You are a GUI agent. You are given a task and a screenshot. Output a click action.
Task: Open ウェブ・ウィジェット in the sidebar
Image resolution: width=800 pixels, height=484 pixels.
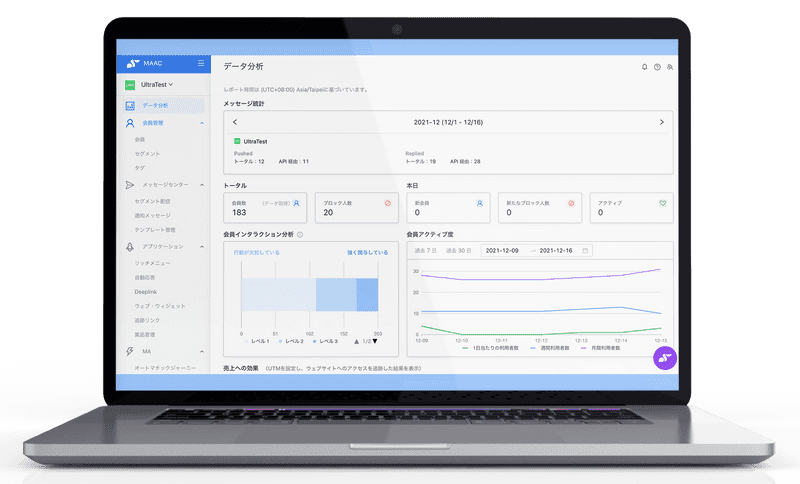160,306
